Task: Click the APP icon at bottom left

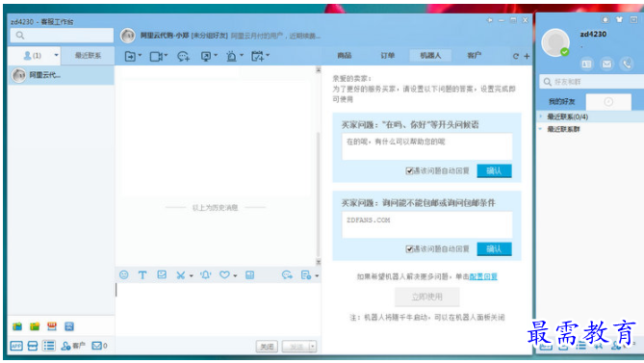Action: point(16,346)
